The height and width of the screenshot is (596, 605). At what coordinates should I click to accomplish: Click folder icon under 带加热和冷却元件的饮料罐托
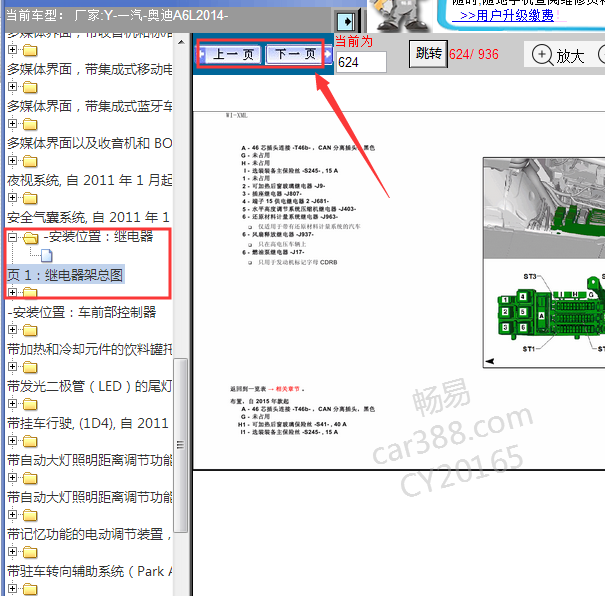(x=30, y=367)
